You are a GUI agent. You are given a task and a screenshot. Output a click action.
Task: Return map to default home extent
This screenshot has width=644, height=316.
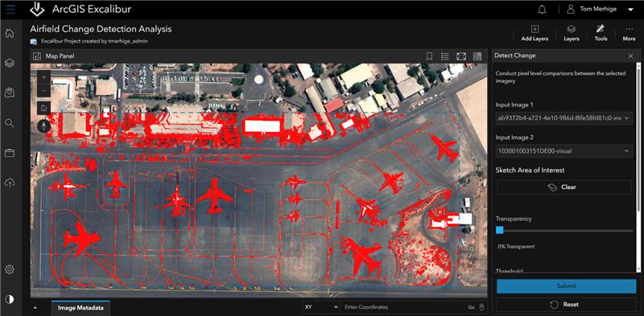[x=44, y=109]
